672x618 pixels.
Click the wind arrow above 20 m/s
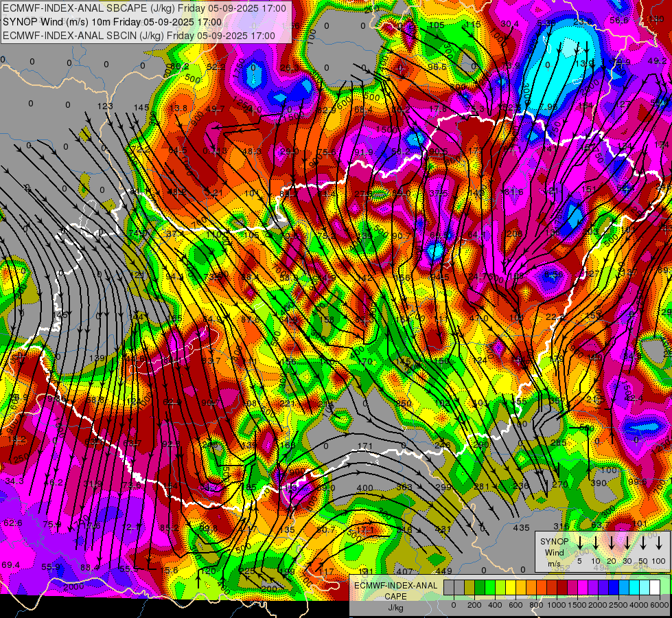[x=611, y=543]
